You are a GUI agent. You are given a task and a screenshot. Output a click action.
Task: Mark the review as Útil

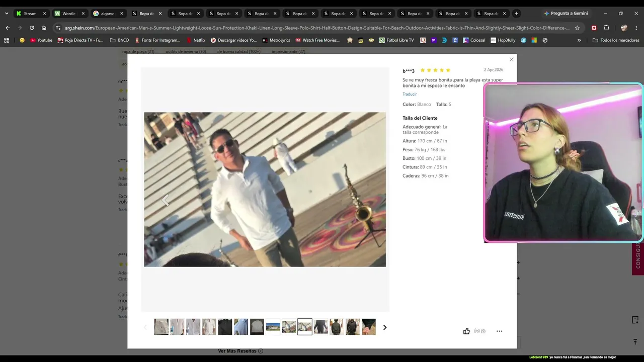[474, 331]
